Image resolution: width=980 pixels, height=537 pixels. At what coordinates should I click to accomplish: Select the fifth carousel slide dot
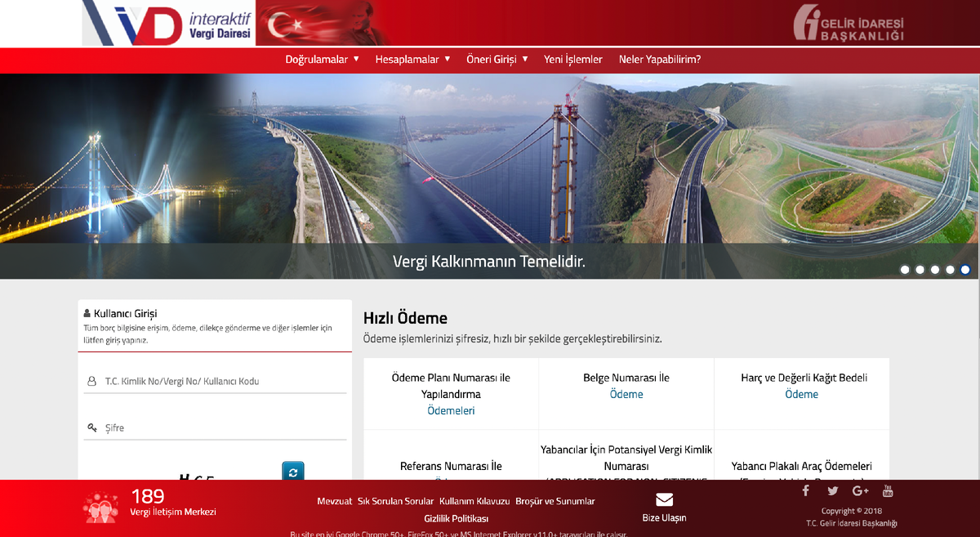(965, 270)
